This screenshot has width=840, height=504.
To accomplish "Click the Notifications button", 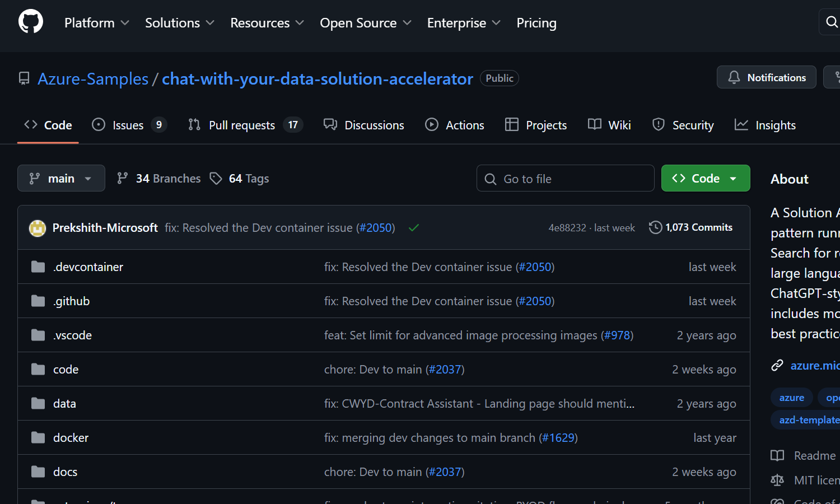I will pyautogui.click(x=766, y=77).
